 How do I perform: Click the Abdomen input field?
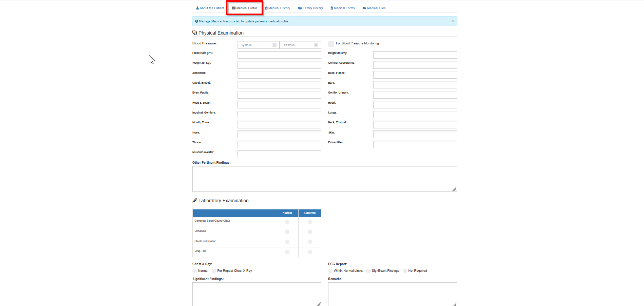tap(279, 75)
